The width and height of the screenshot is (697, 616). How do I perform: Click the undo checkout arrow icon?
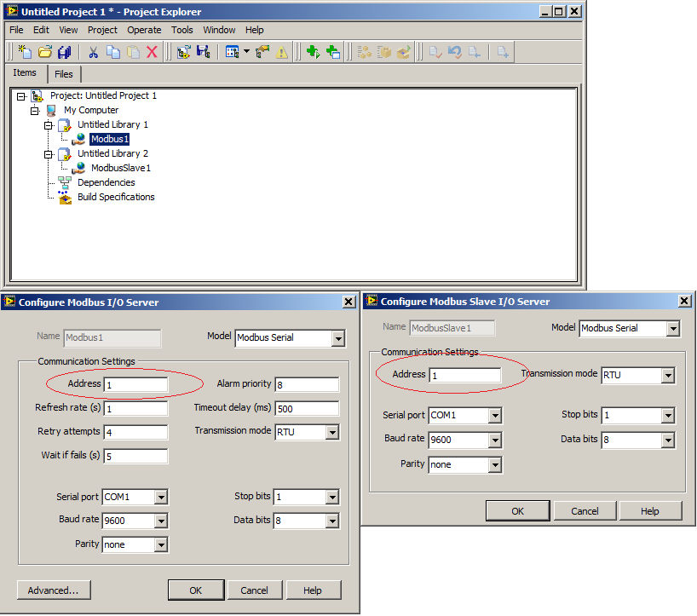point(455,52)
